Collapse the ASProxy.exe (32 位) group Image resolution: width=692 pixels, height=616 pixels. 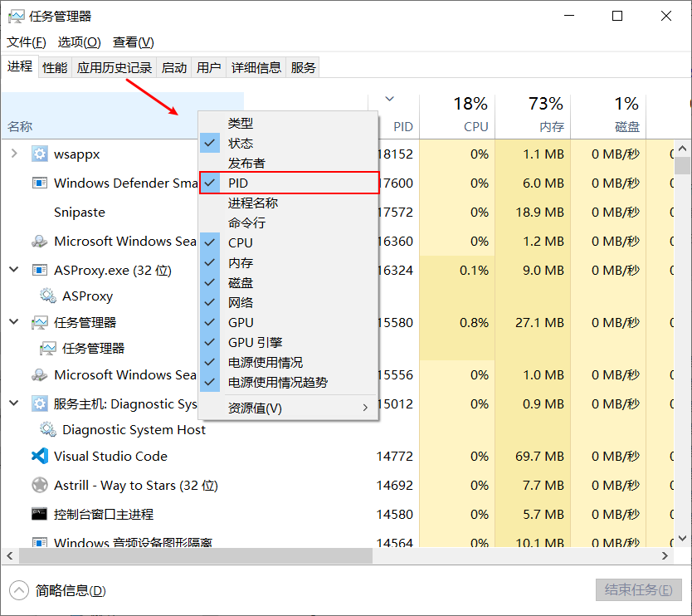(x=14, y=269)
